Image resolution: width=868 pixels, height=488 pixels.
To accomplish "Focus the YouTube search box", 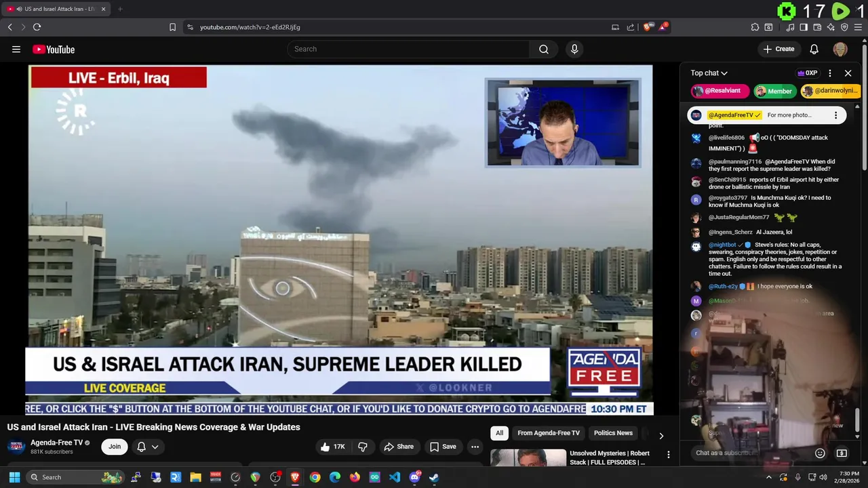I will click(x=408, y=49).
